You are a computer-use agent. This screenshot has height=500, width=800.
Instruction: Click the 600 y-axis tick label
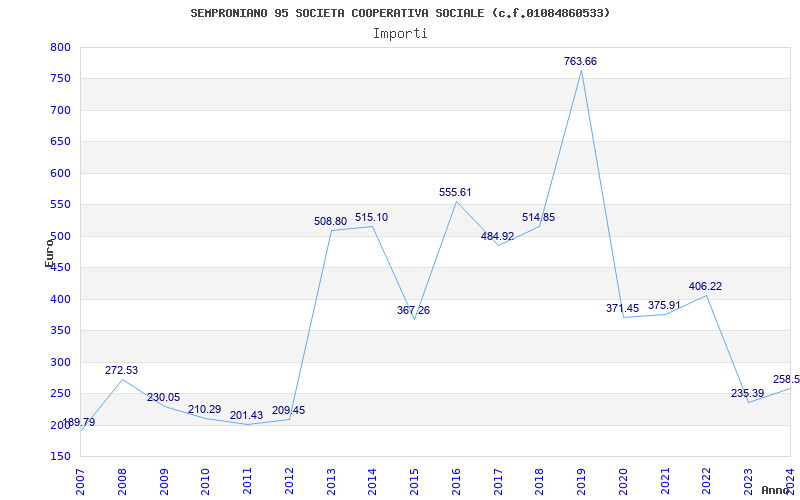tap(60, 173)
